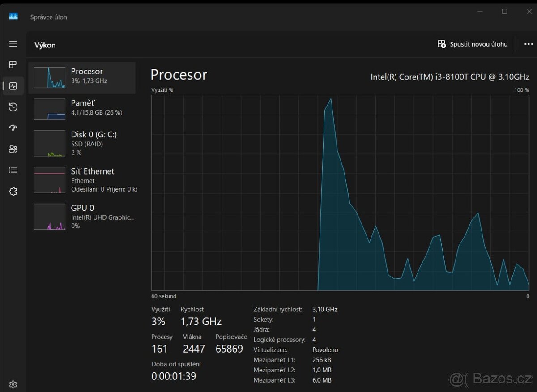
Task: Switch to Disk 0 (G: C:) view
Action: click(x=82, y=143)
